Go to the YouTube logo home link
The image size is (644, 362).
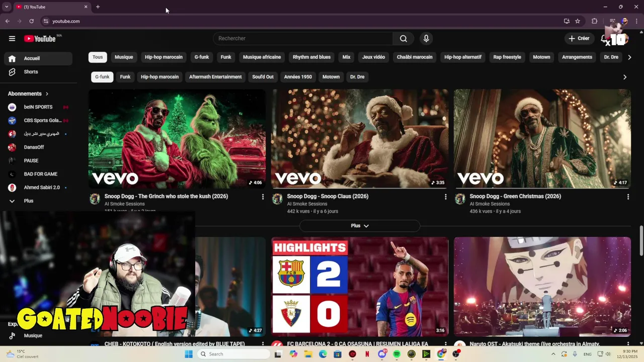(x=40, y=39)
